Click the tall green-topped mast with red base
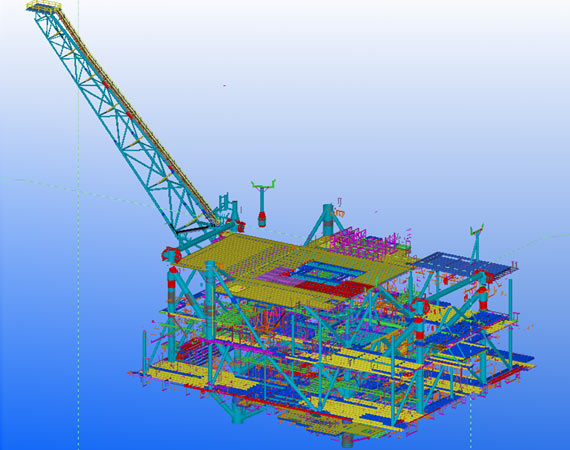The height and width of the screenshot is (450, 570). click(262, 203)
